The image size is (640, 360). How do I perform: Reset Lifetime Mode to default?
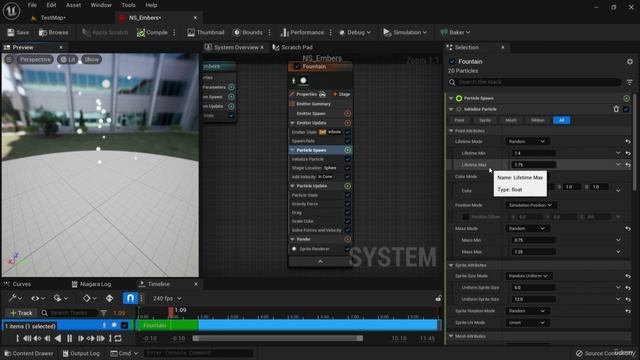point(628,142)
